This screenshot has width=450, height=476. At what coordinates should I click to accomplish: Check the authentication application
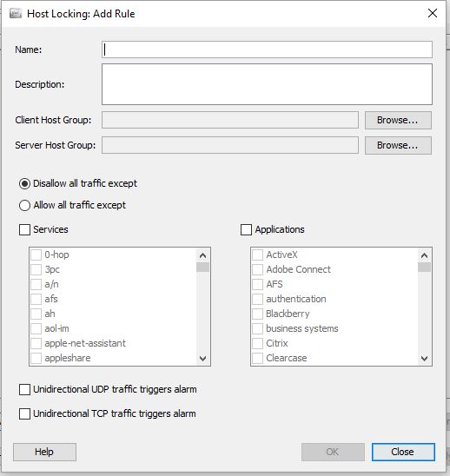[257, 299]
